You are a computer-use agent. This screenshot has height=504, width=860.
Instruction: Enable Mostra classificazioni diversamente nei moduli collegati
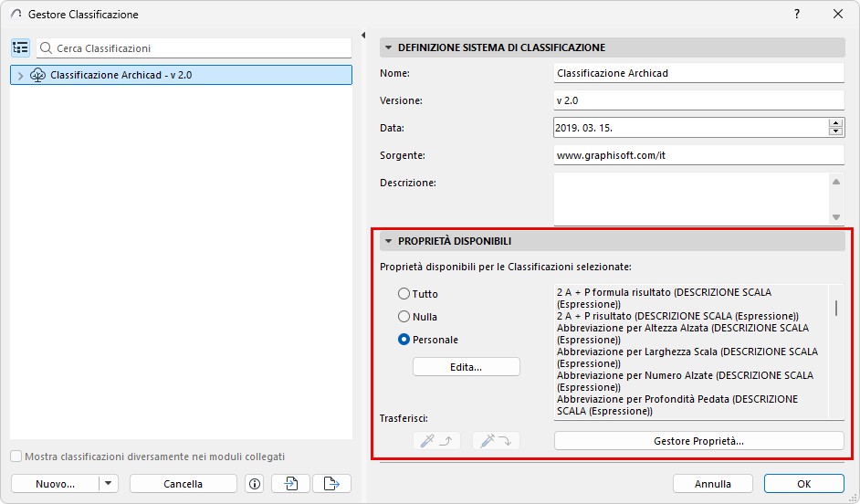coord(16,457)
